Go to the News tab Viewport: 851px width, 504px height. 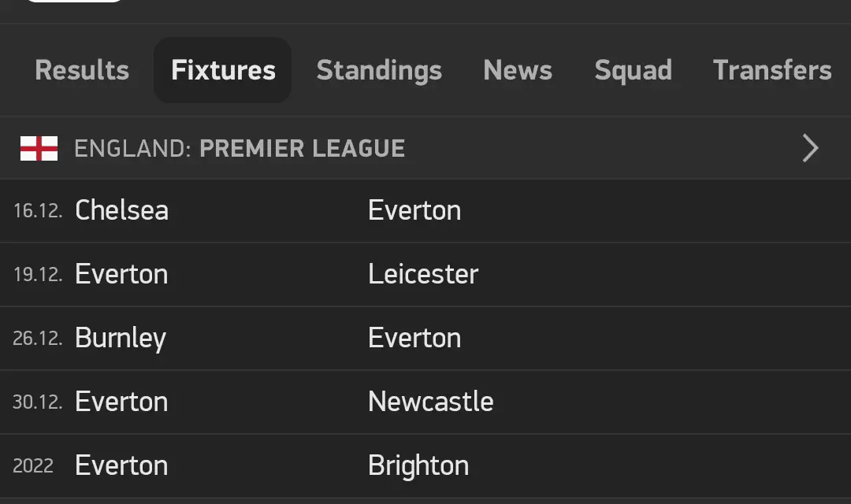[x=518, y=70]
